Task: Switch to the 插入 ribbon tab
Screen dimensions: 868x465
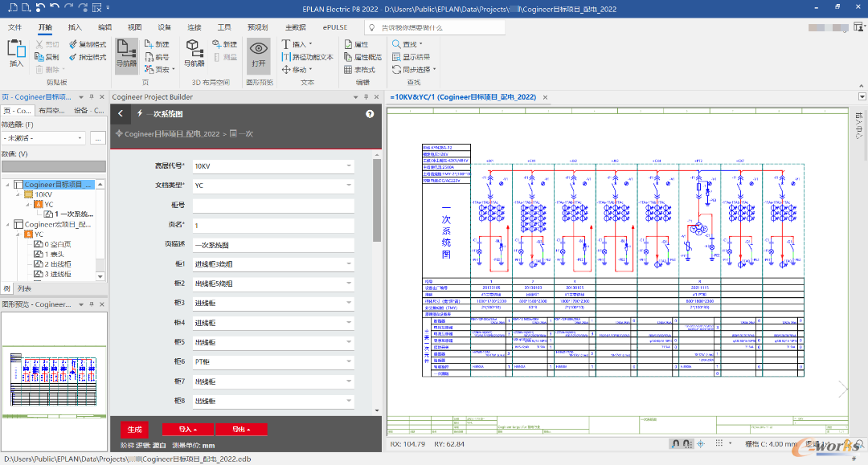Action: pos(75,27)
